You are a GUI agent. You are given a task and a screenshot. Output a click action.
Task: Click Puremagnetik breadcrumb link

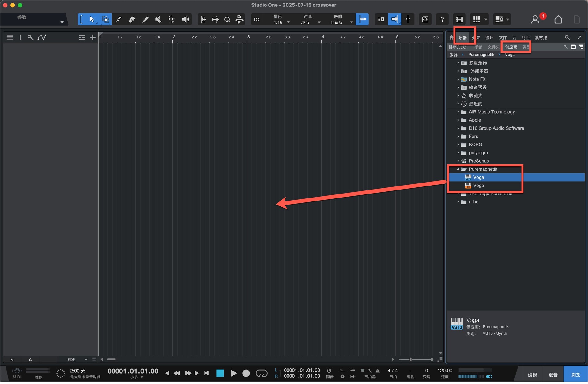481,55
